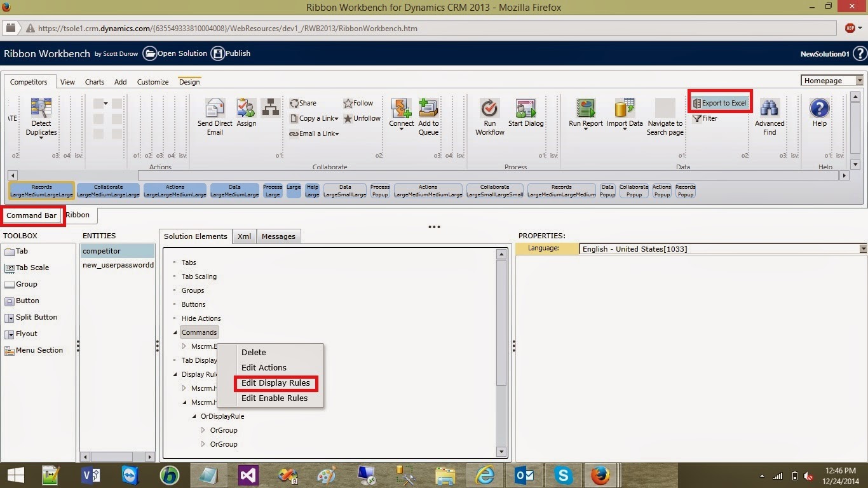The height and width of the screenshot is (488, 868).
Task: Click the Publish button
Action: pos(230,53)
